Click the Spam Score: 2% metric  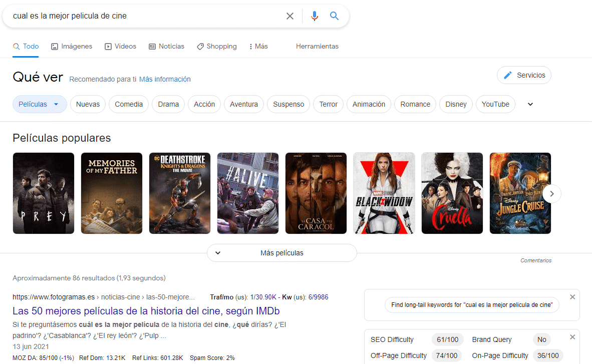pos(212,357)
